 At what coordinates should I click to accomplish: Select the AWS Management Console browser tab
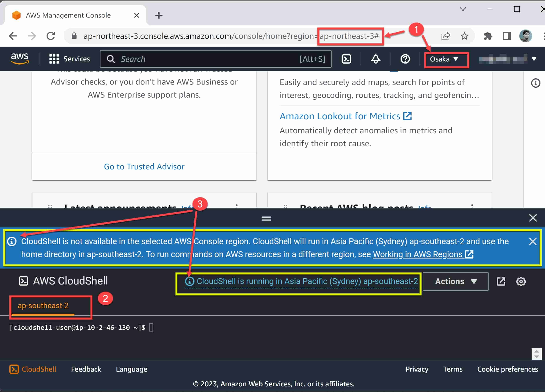click(x=75, y=15)
